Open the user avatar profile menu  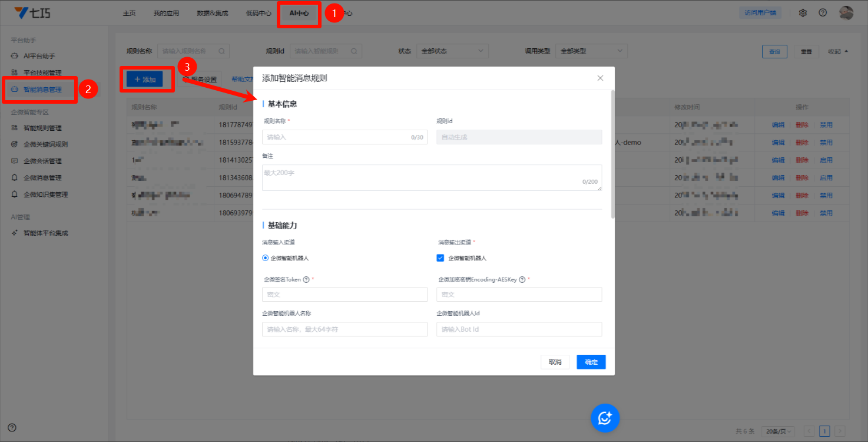click(x=846, y=13)
